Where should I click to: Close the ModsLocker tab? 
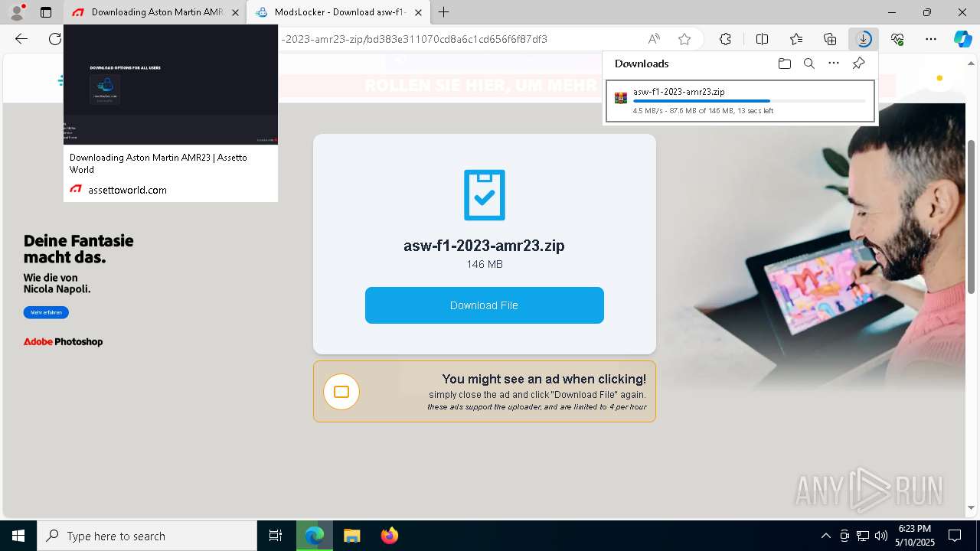tap(418, 12)
